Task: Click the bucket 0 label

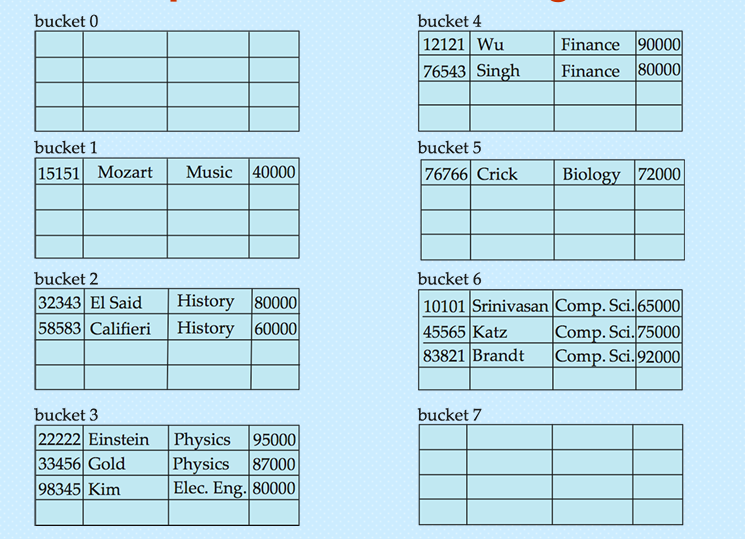Action: point(66,21)
